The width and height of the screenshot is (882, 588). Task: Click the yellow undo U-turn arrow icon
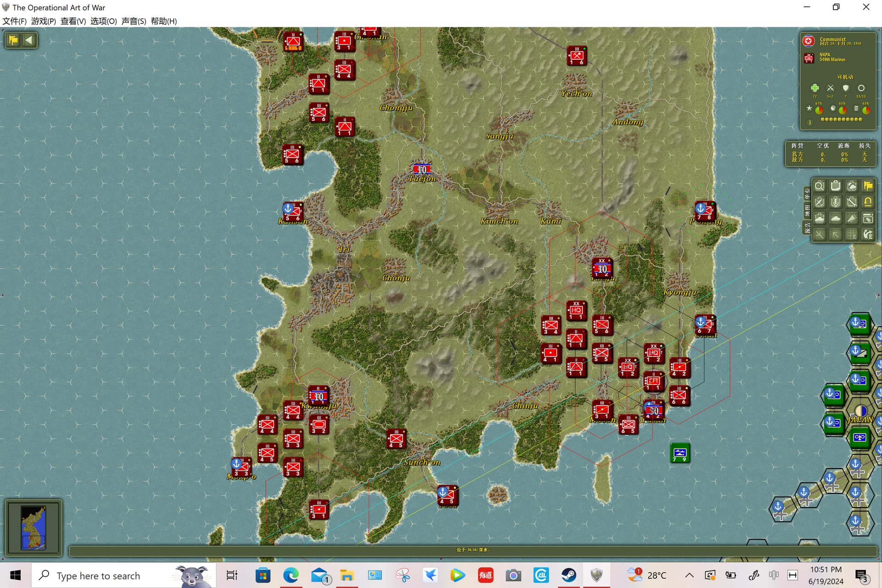point(868,202)
